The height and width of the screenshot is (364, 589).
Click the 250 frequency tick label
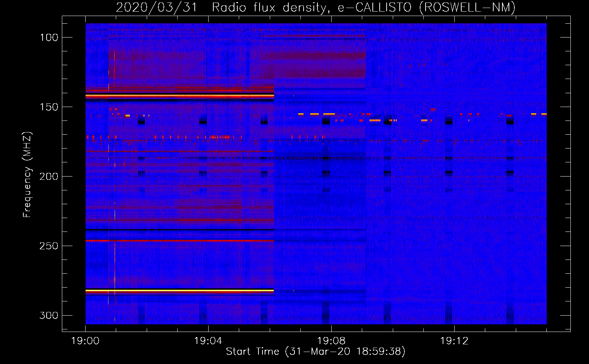pos(48,246)
